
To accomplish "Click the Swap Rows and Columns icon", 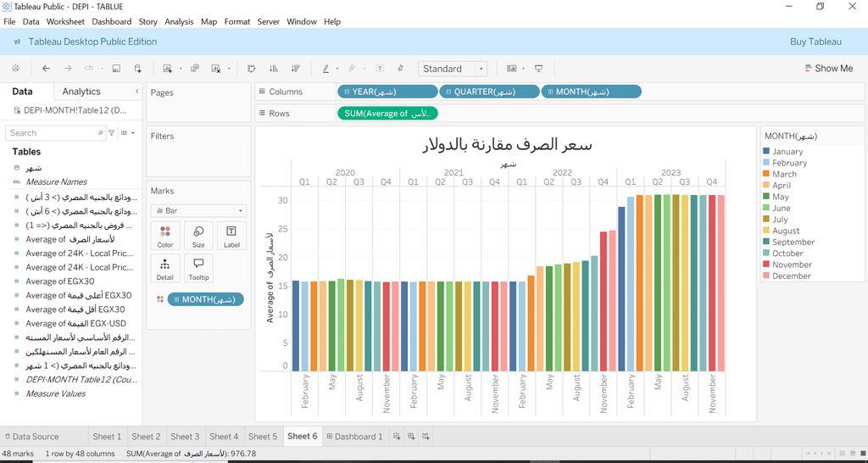I will click(252, 69).
